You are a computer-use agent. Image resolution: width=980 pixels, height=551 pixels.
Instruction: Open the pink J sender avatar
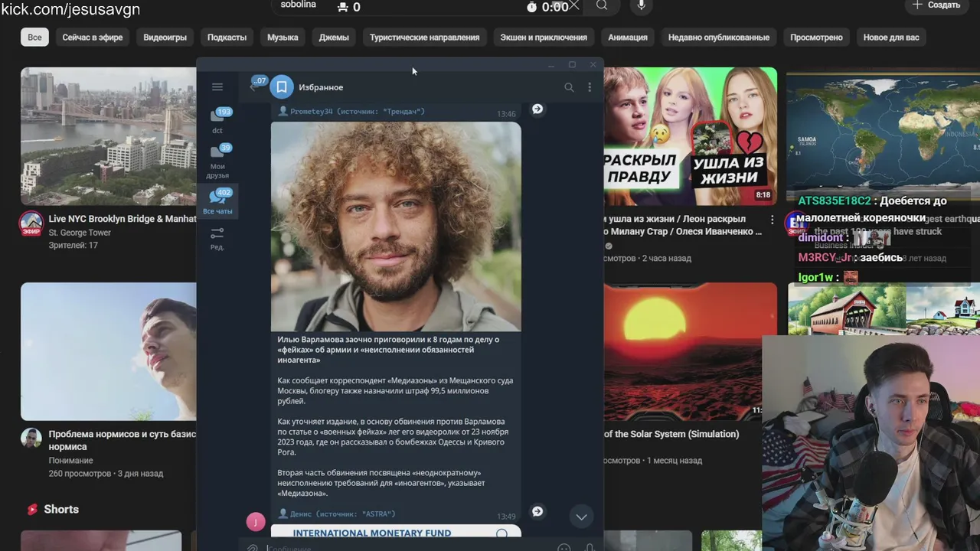coord(256,522)
